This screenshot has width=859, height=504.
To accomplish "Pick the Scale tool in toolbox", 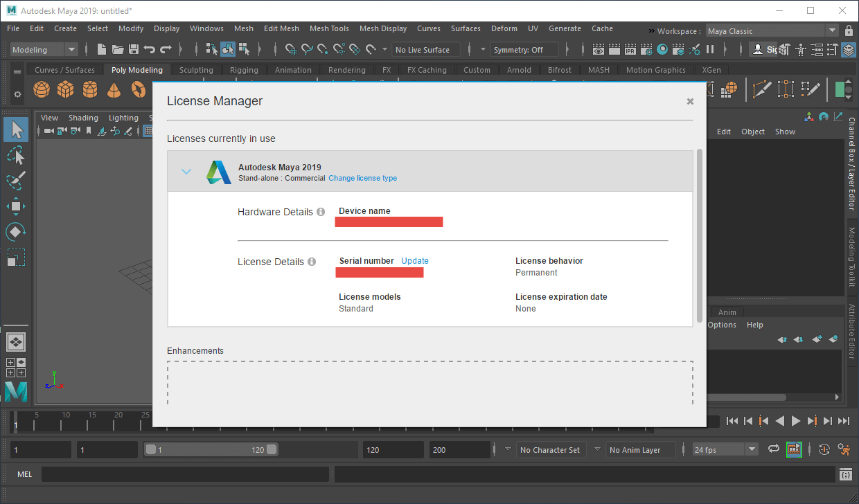I will tap(15, 257).
